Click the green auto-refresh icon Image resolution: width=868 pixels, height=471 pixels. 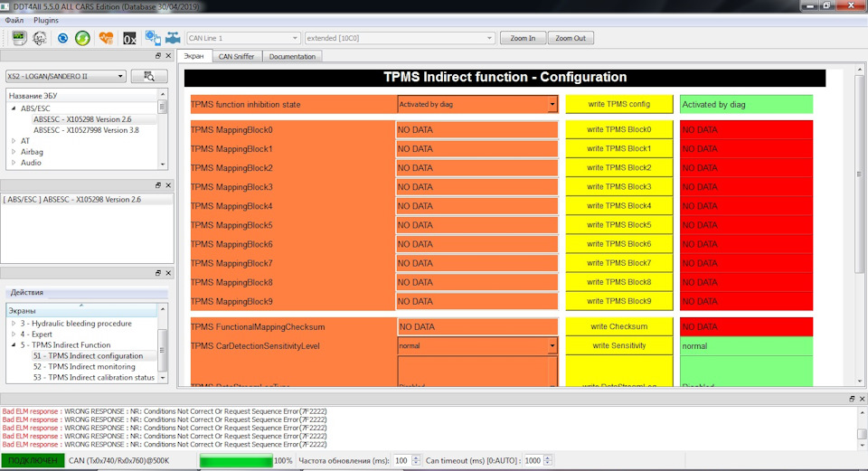coord(82,38)
